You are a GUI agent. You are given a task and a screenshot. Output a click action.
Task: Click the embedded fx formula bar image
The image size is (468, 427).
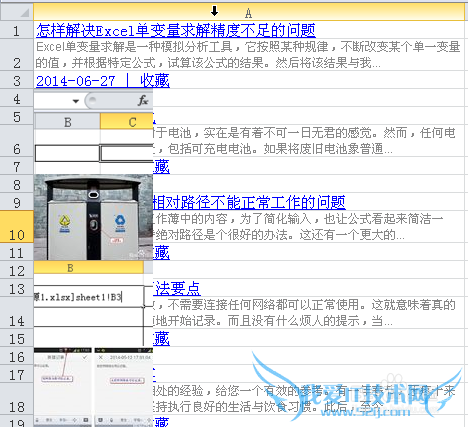93,100
